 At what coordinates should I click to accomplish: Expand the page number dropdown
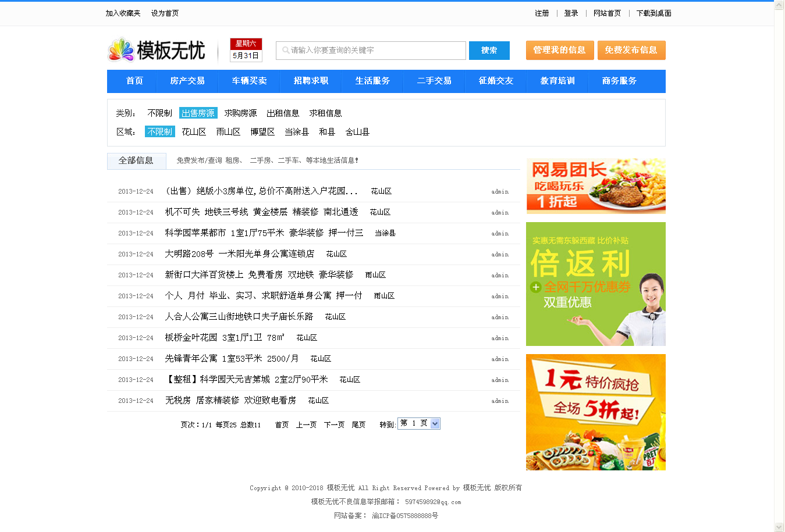tap(435, 424)
